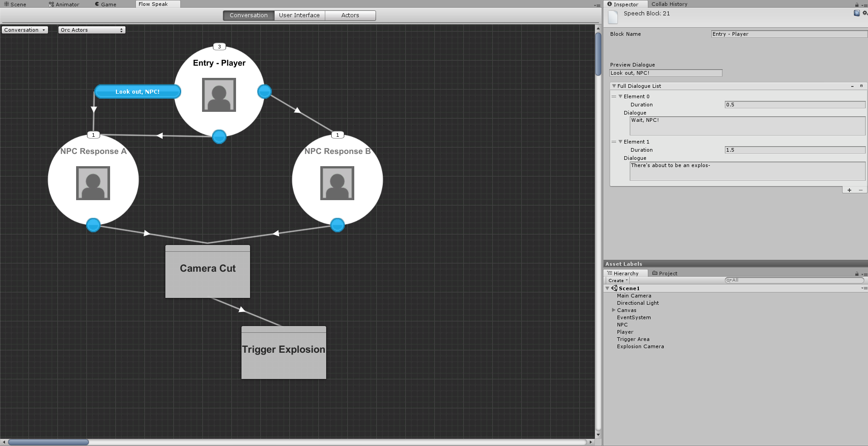Click the Full Dialogue List collapse dash icon
The width and height of the screenshot is (868, 446).
852,86
